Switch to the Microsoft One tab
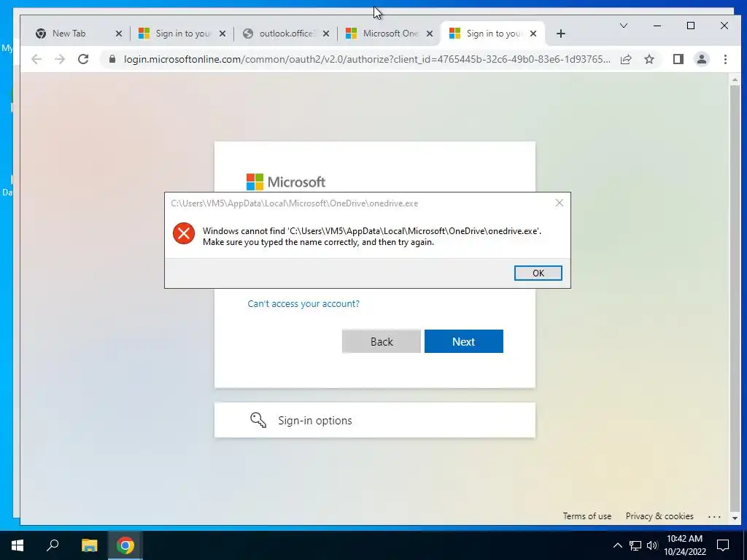The width and height of the screenshot is (747, 560). pyautogui.click(x=390, y=34)
